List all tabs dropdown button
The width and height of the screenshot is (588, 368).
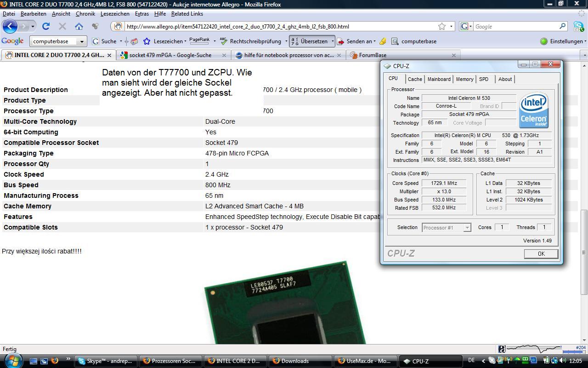(584, 55)
